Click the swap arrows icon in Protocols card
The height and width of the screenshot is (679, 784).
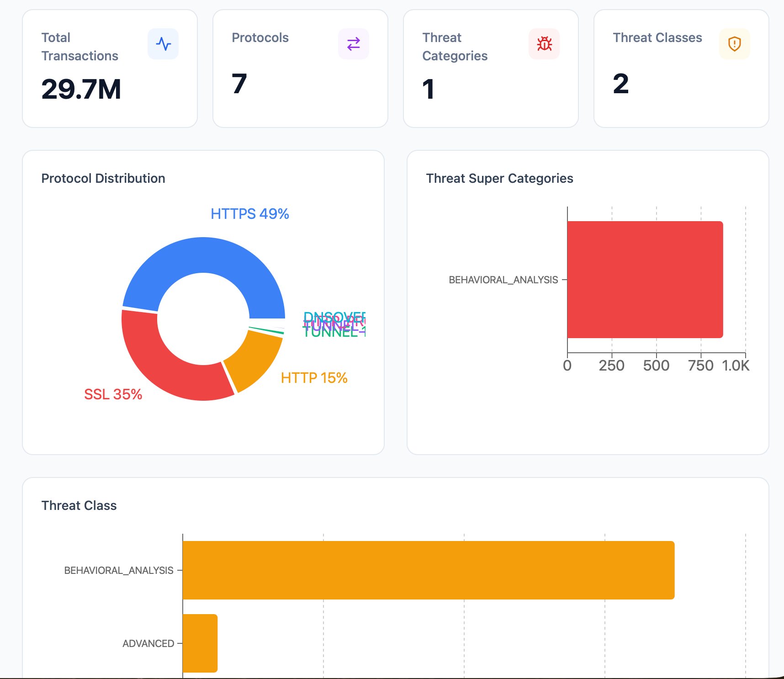(x=353, y=44)
